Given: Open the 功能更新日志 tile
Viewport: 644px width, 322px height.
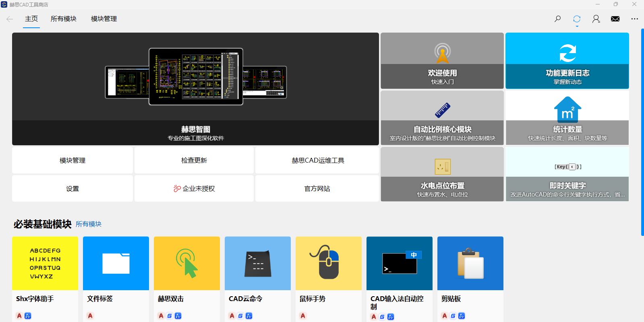Looking at the screenshot, I should pos(567,61).
